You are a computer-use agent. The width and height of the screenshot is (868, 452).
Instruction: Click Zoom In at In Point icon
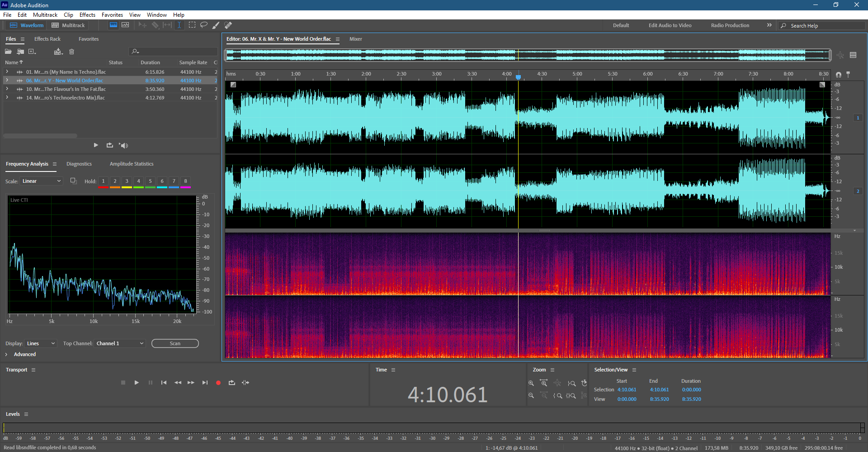tap(558, 395)
